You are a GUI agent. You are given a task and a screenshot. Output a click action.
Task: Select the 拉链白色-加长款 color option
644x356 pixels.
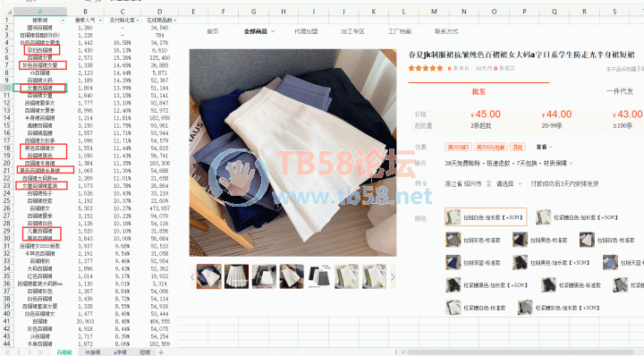486,217
